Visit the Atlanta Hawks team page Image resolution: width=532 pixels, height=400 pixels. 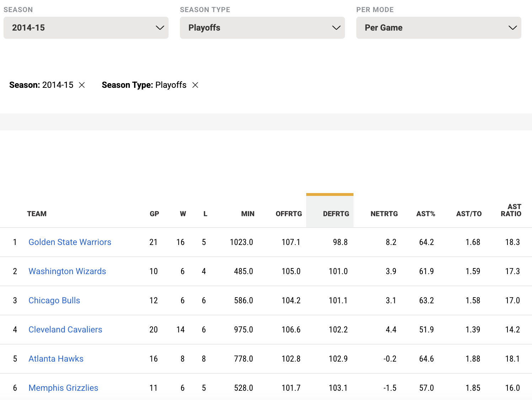(x=56, y=359)
